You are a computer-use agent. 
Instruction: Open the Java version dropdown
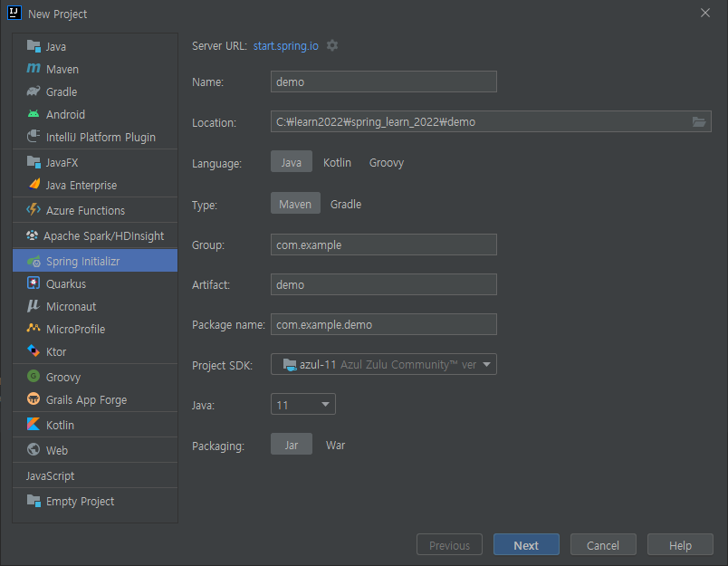point(302,405)
